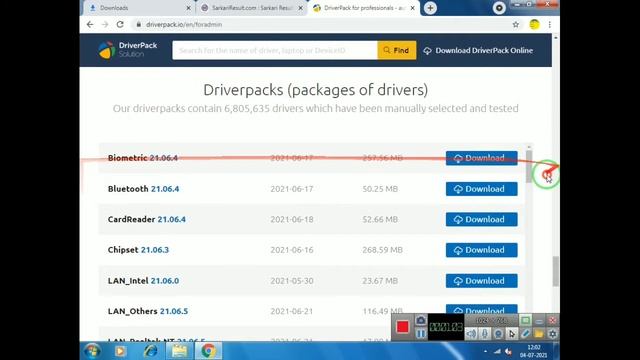Screen dimensions: 640x360
Task: Open LAN_Intel version 21.06.0 link
Action: point(165,281)
